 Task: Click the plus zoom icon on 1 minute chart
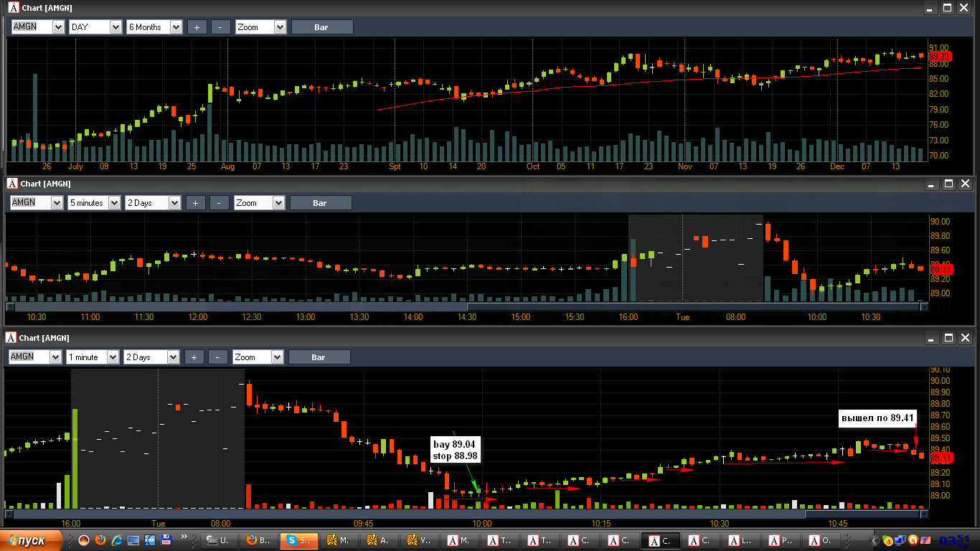[195, 357]
